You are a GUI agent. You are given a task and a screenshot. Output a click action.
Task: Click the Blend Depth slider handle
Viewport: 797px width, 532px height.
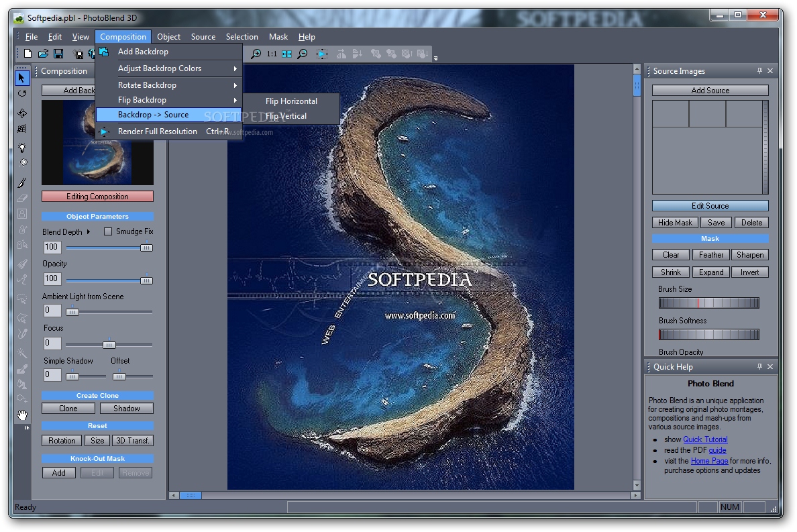point(146,248)
